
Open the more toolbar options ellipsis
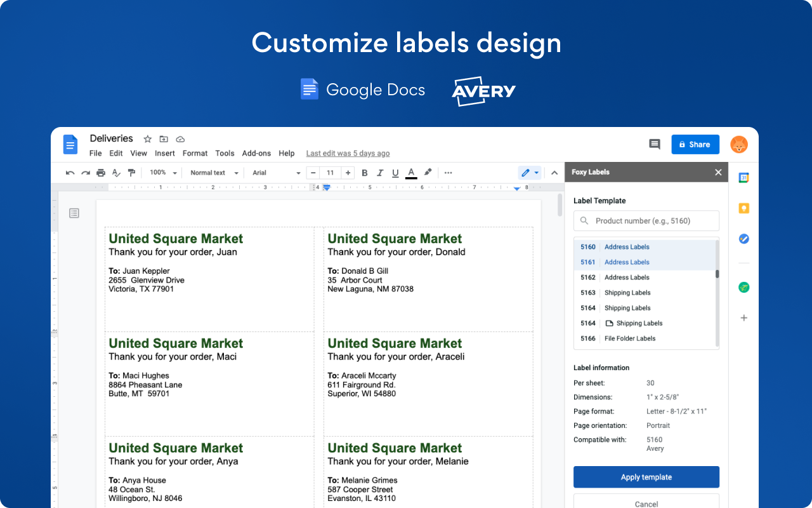coord(449,173)
